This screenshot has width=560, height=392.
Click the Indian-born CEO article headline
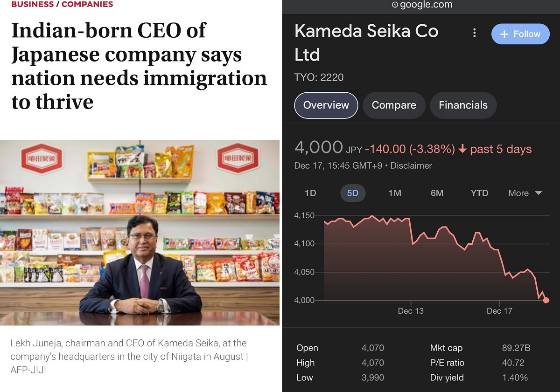[139, 66]
